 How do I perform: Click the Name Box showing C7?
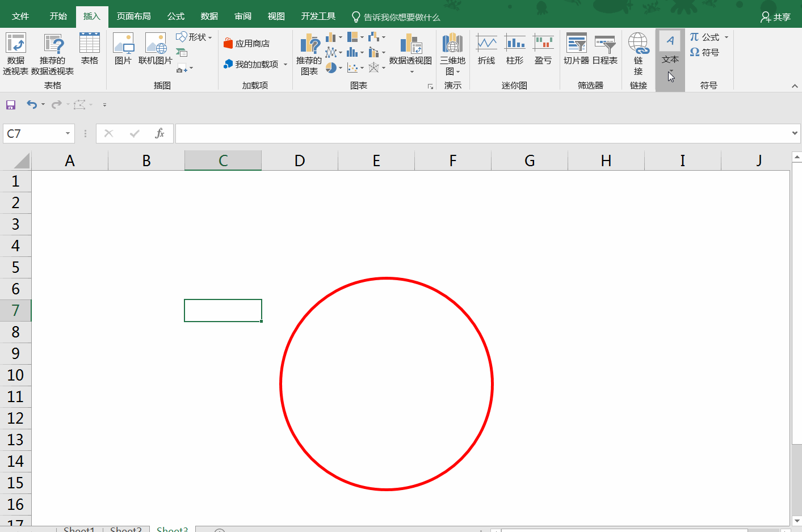pos(34,134)
